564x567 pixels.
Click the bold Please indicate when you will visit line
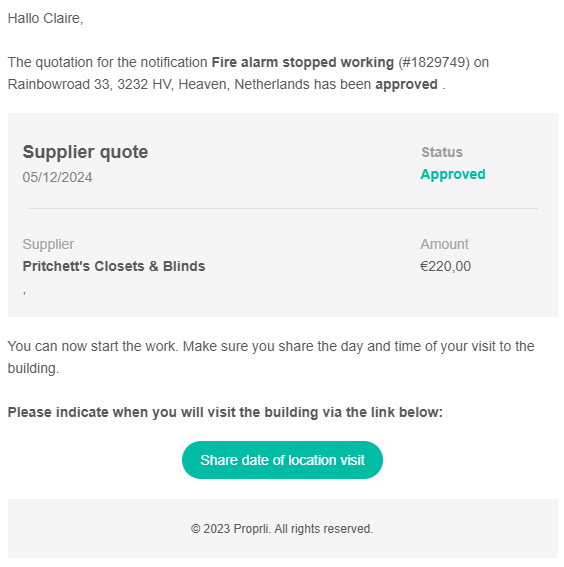click(x=225, y=412)
